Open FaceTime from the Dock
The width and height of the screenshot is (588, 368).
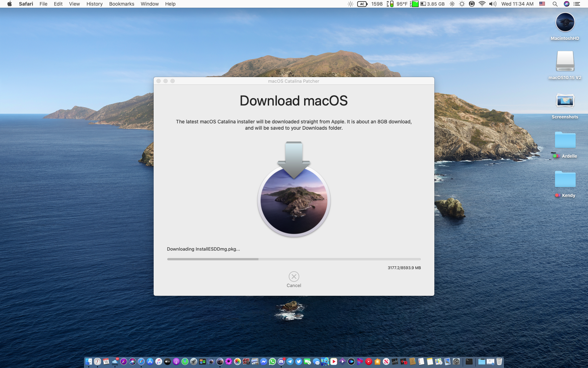(x=307, y=362)
